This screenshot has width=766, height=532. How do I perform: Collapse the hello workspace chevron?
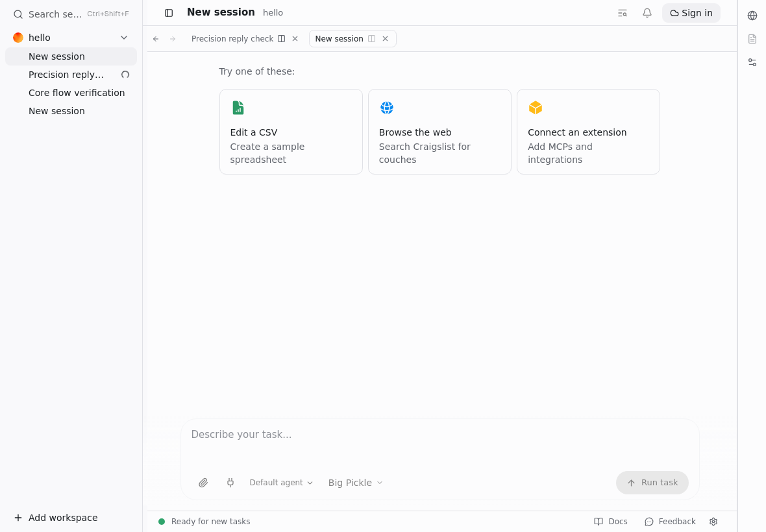coord(124,38)
